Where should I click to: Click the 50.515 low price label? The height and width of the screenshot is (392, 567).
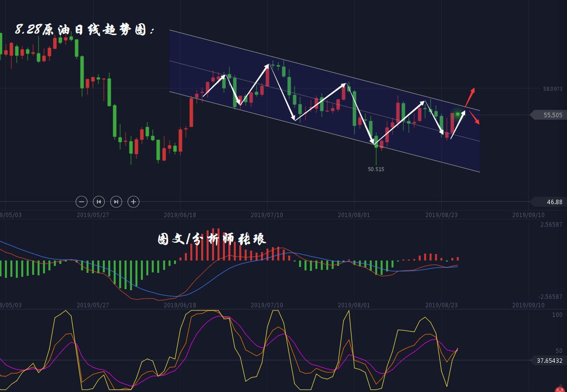(376, 169)
